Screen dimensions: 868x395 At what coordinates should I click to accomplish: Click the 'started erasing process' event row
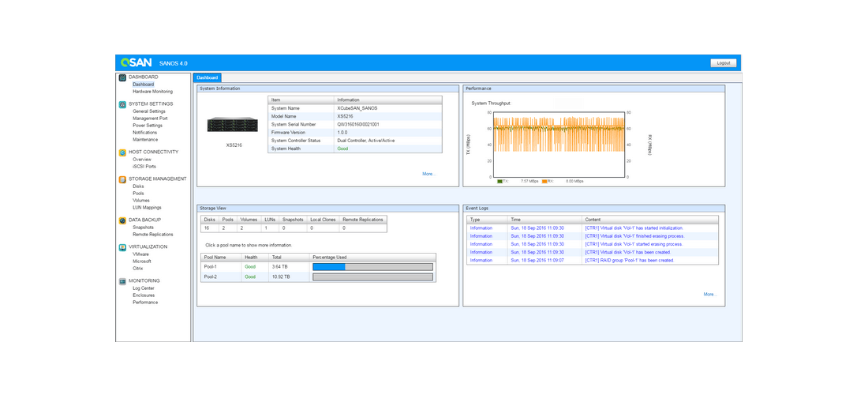coord(593,244)
